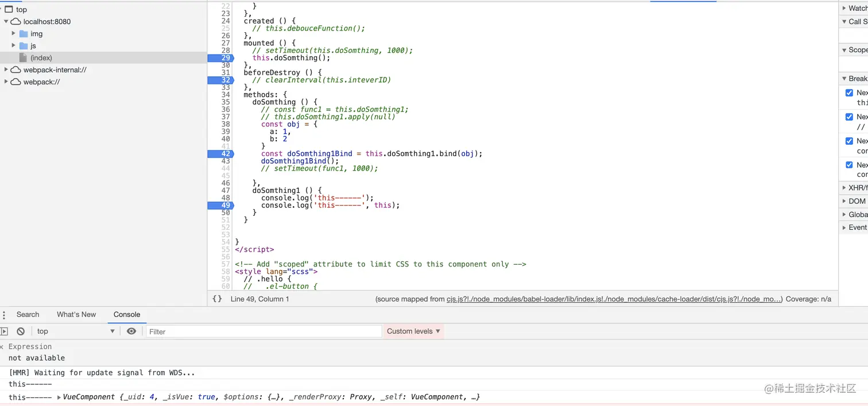Remove the breakpoint on line 49
This screenshot has height=406, width=868.
(x=221, y=205)
